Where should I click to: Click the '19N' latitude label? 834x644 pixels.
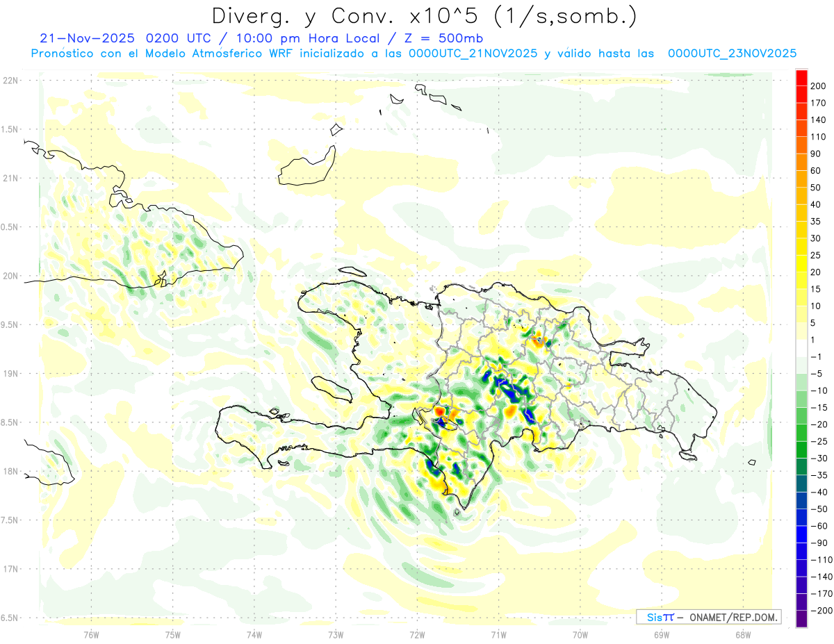point(10,374)
